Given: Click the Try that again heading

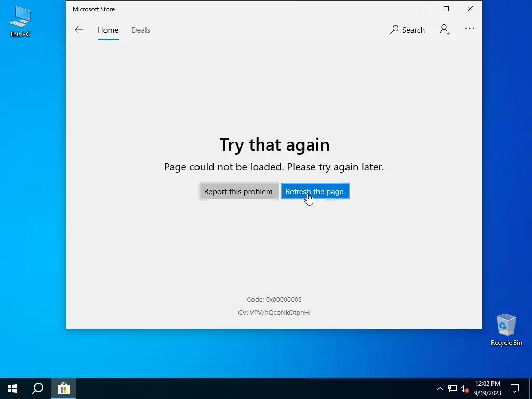Looking at the screenshot, I should [x=274, y=145].
